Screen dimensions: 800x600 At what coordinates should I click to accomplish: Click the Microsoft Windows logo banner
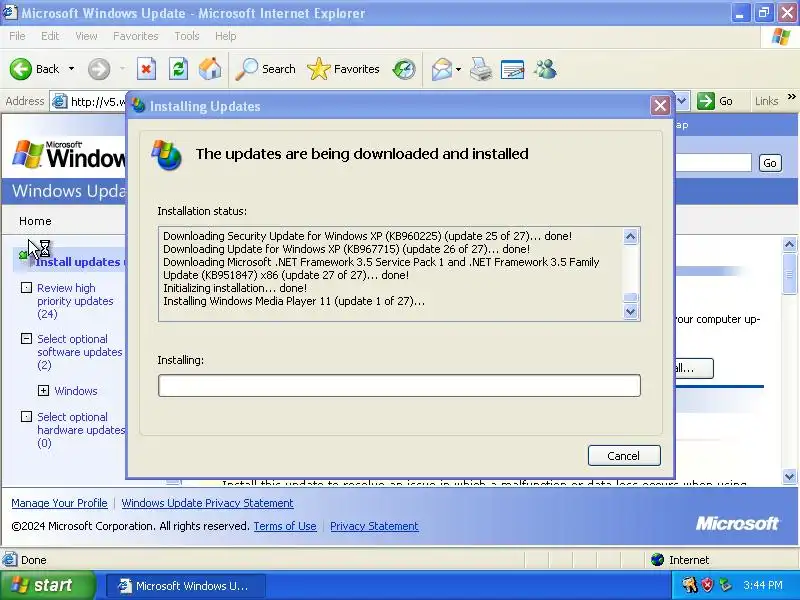click(x=69, y=154)
